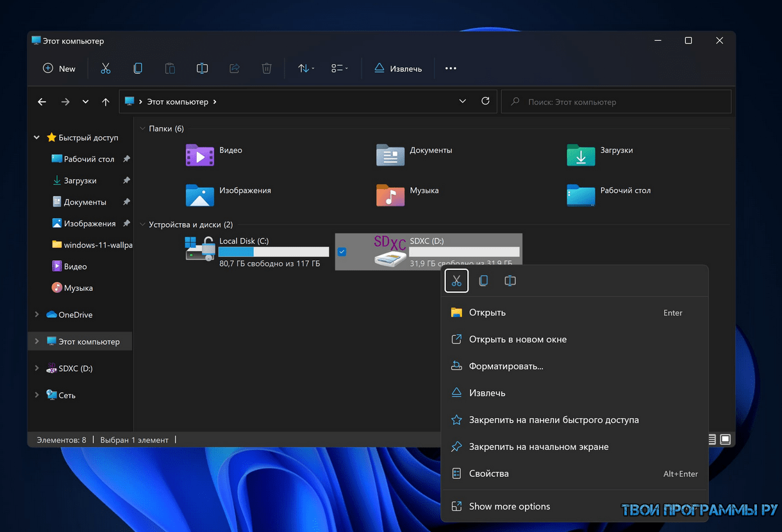782x532 pixels.
Task: Expand the address bar history dropdown
Action: point(463,101)
